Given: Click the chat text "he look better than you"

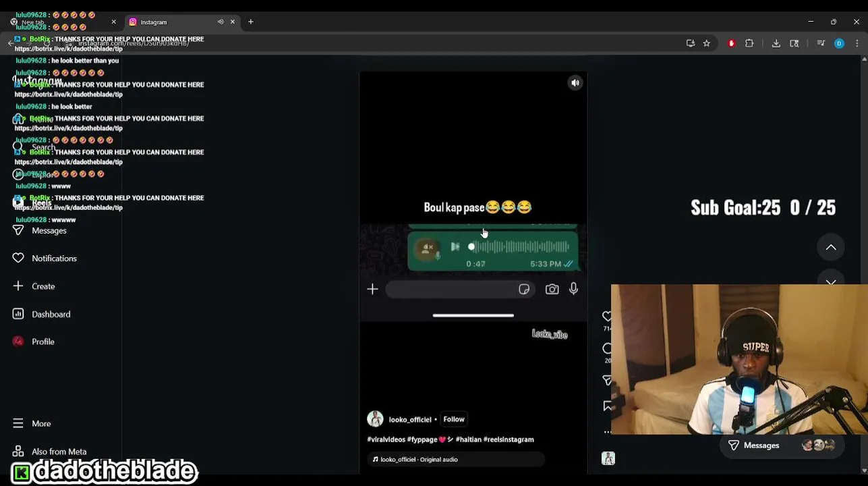Looking at the screenshot, I should tap(85, 61).
